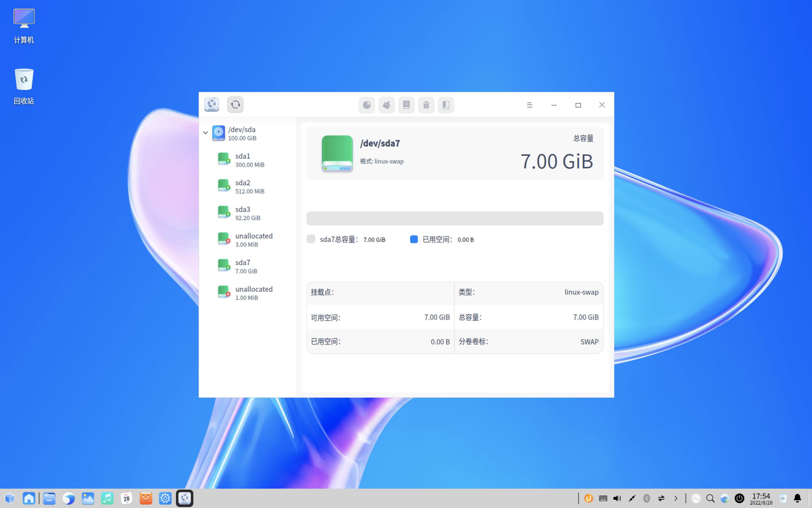The image size is (812, 508).
Task: Click the network transfer arrows tray icon
Action: [x=661, y=498]
